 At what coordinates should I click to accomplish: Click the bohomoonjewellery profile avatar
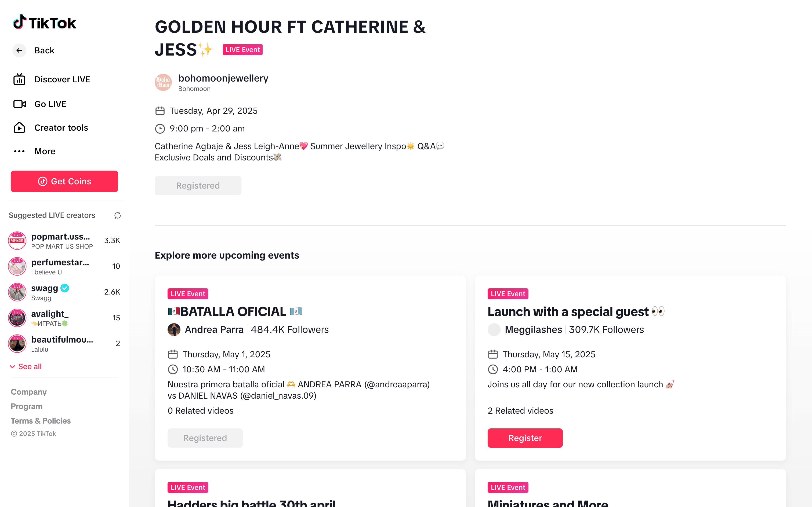[x=163, y=83]
